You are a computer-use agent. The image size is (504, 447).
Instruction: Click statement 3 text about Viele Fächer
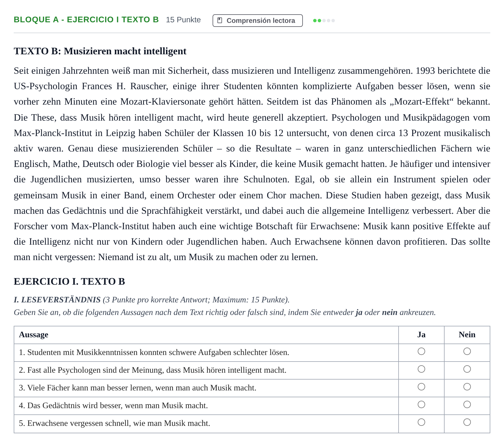[138, 388]
